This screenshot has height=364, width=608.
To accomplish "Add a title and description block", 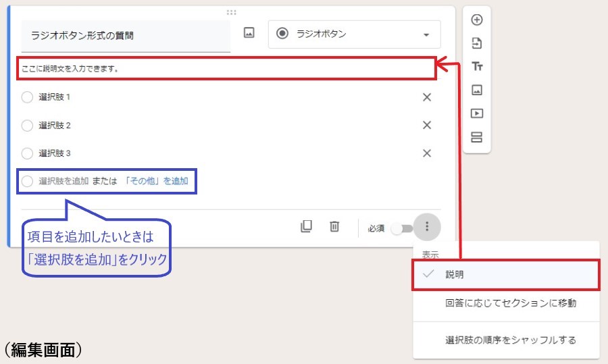I will coord(477,66).
